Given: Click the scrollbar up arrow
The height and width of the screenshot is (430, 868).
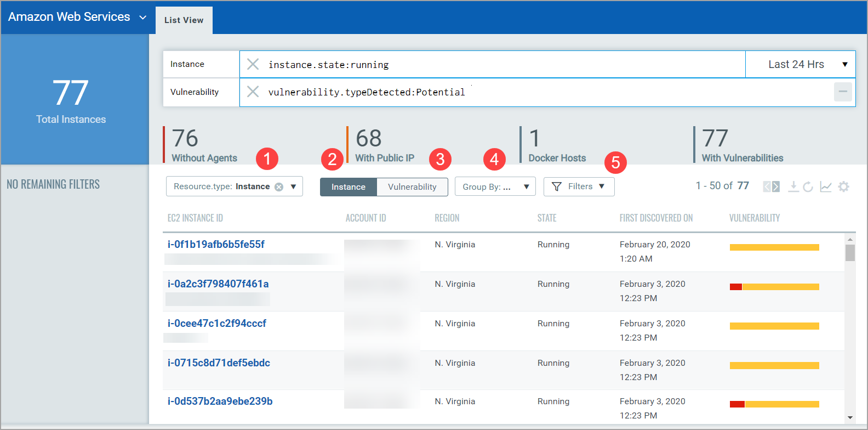Looking at the screenshot, I should pyautogui.click(x=850, y=239).
